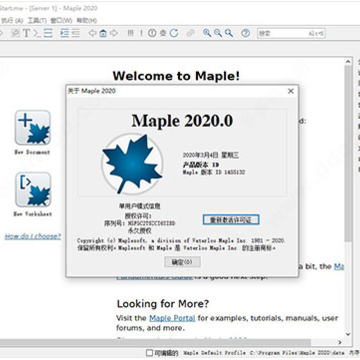The height and width of the screenshot is (360, 360).
Task: Click the horizontal scrollbar right arrow
Action: (340, 342)
